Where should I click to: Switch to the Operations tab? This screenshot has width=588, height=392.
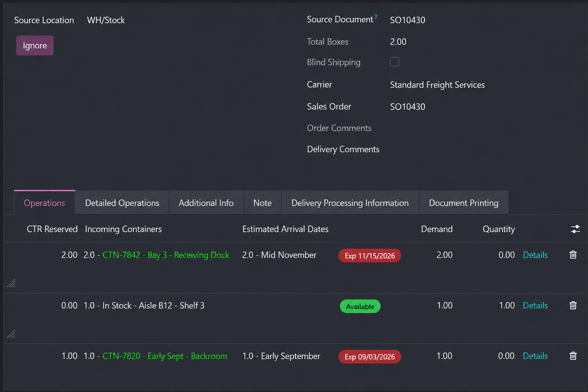point(44,203)
